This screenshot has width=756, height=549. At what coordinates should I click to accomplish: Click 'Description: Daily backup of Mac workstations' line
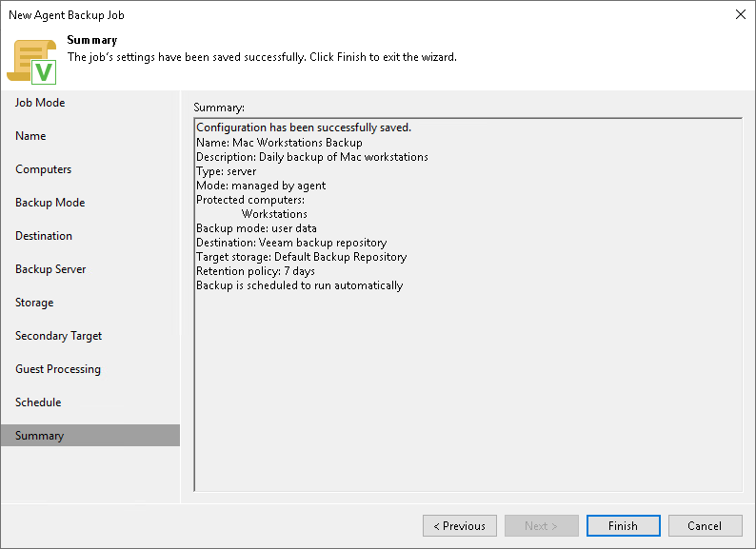312,157
